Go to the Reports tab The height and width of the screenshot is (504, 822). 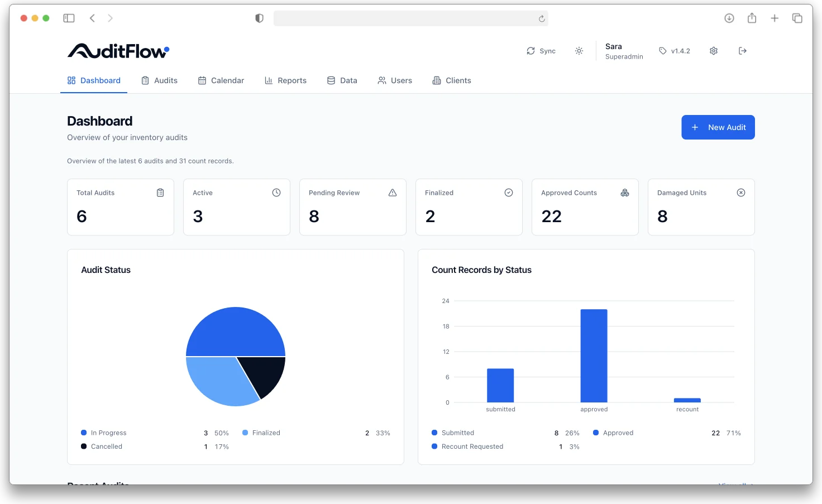click(285, 80)
